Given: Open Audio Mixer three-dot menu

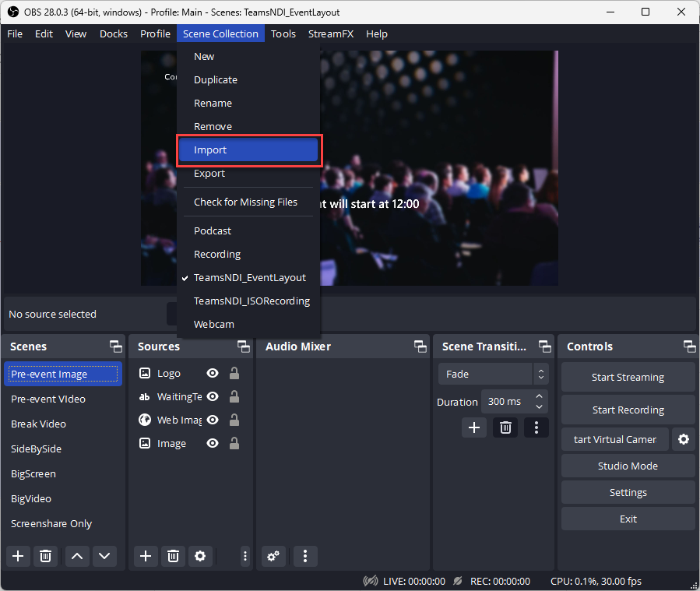Looking at the screenshot, I should 305,556.
